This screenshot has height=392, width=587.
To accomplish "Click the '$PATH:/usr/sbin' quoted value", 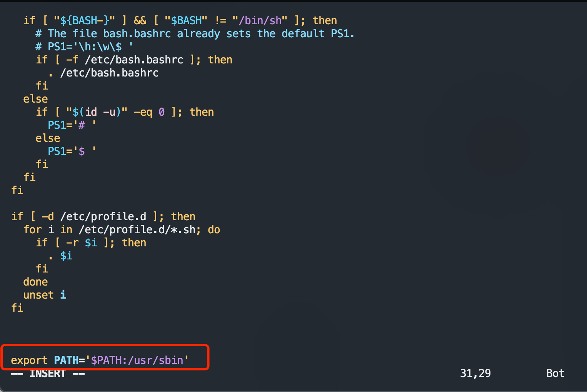I will pyautogui.click(x=137, y=360).
